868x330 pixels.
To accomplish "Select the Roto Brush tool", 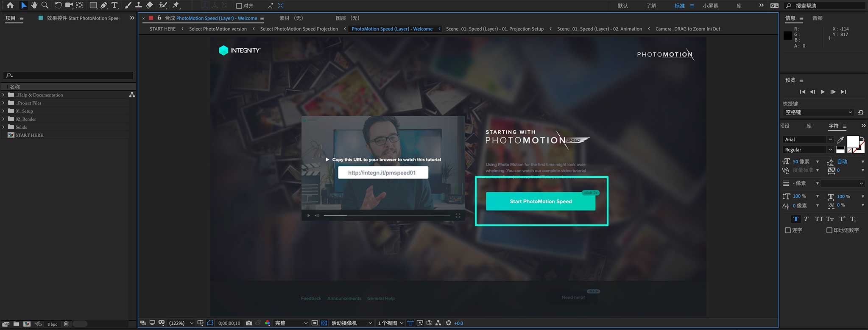I will pos(163,6).
